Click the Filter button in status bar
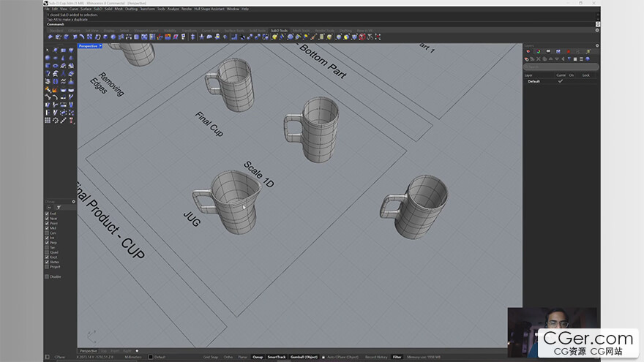644x362 pixels. pos(397,357)
